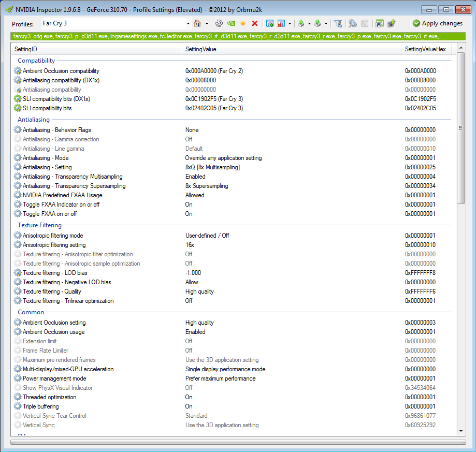
Task: Click the add application to profile icon
Action: point(269,23)
